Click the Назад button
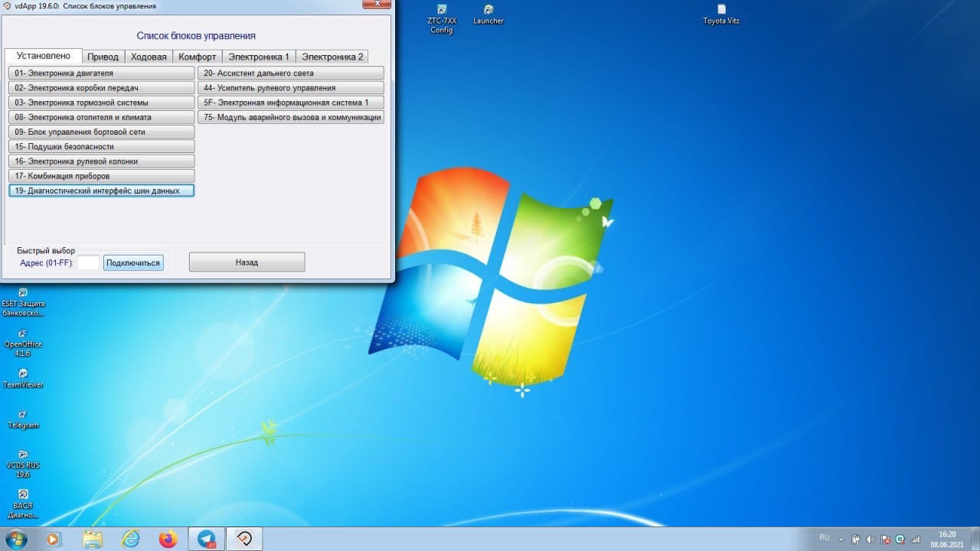 click(247, 262)
